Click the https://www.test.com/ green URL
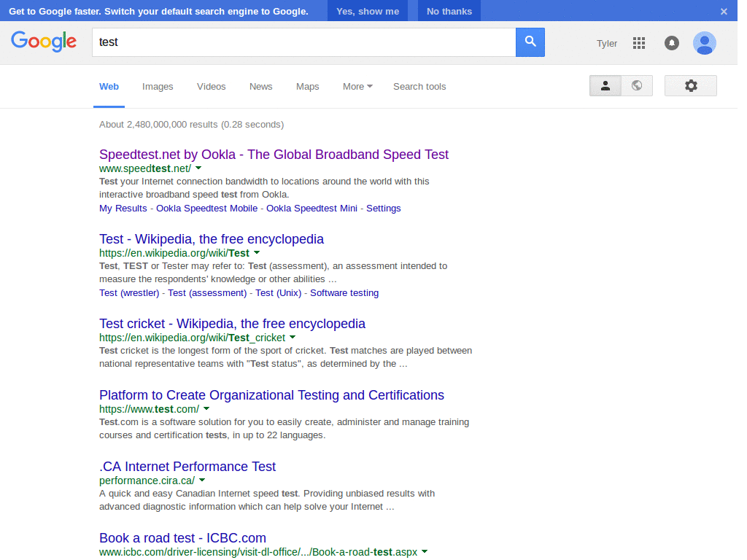This screenshot has width=747, height=560. [149, 409]
